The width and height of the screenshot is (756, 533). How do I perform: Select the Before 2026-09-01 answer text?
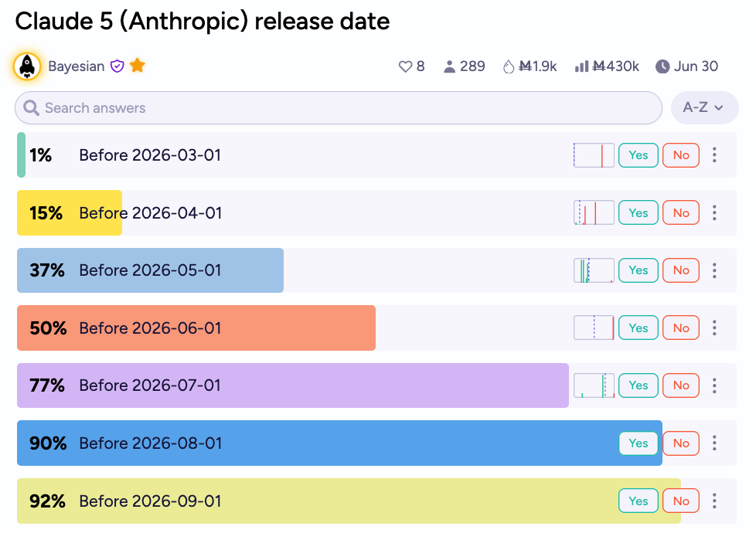[x=150, y=501]
